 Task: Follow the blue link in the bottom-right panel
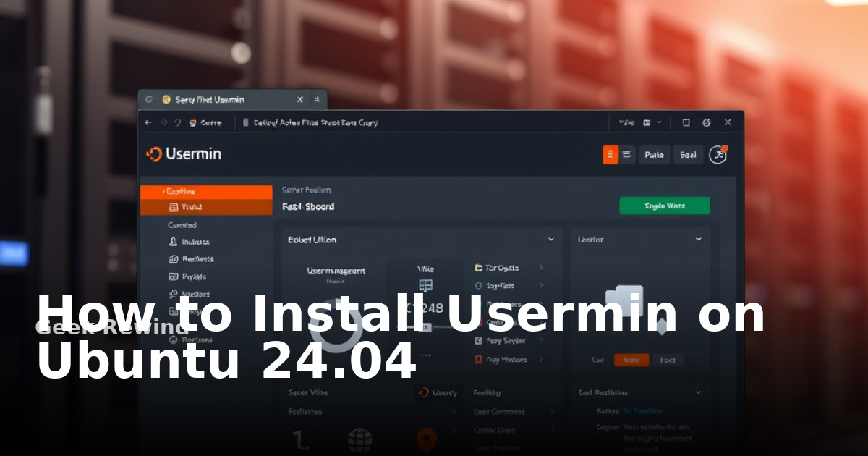642,410
